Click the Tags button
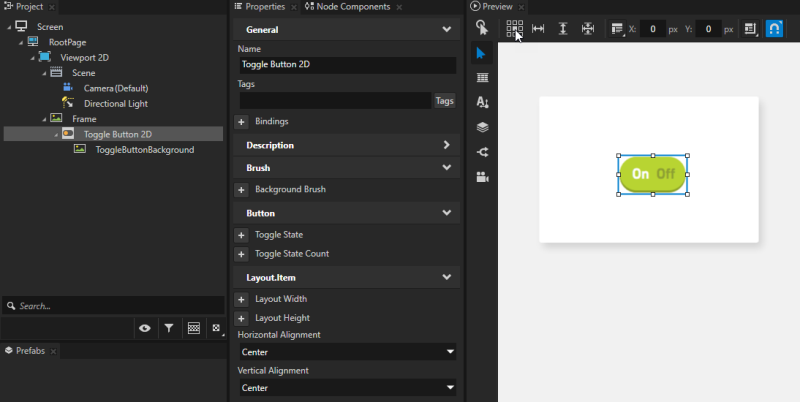This screenshot has width=800, height=402. click(x=444, y=101)
